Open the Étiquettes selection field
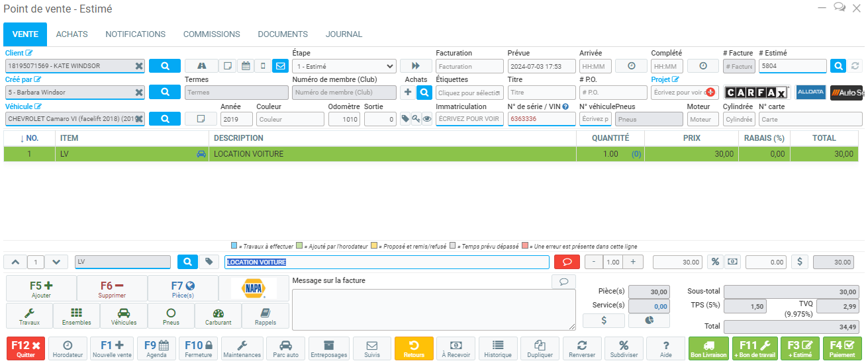868x363 pixels. pyautogui.click(x=469, y=93)
